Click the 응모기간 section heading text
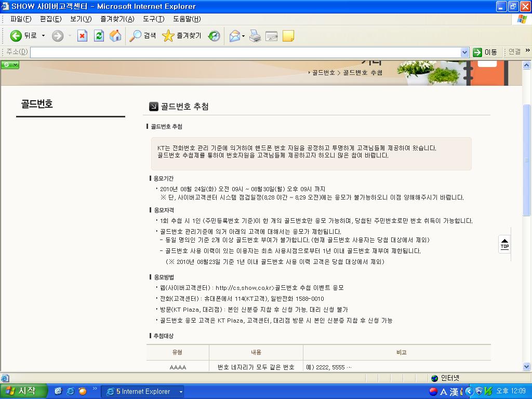 (164, 179)
